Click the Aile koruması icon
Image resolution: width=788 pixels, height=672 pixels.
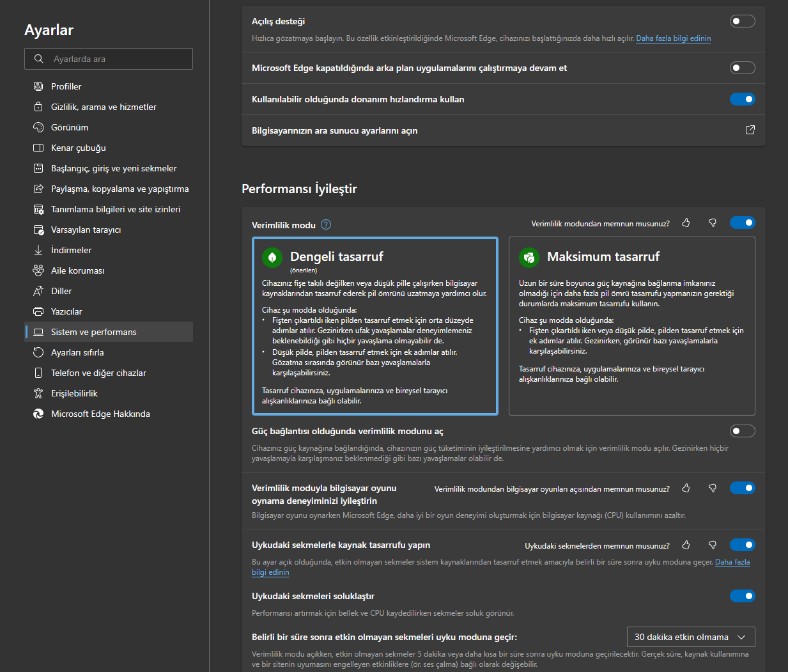[x=38, y=270]
